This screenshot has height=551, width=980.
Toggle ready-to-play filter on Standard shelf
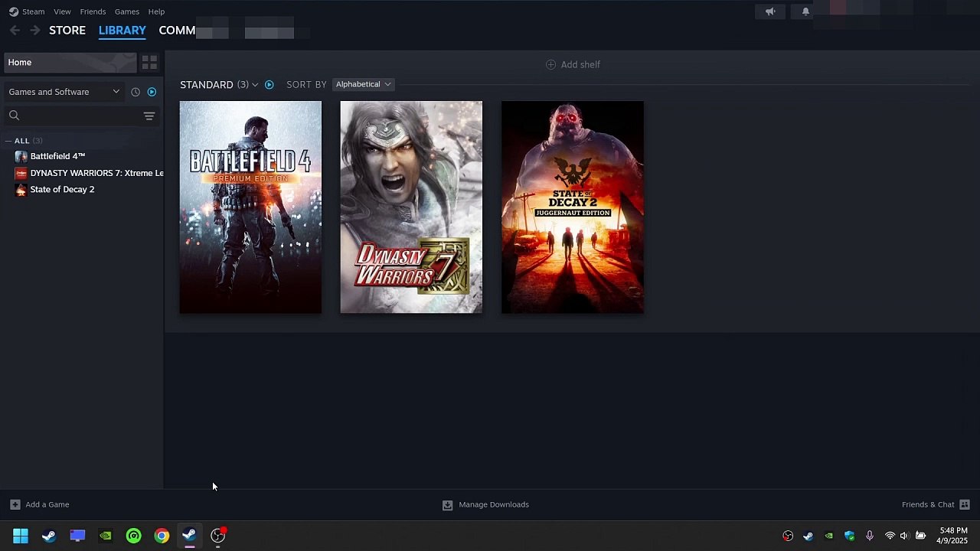click(x=269, y=85)
